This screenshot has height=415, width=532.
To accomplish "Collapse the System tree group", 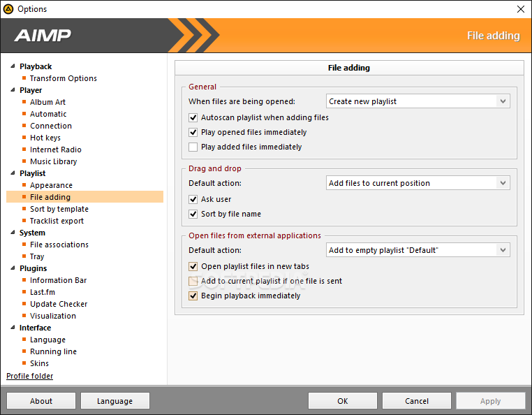I will coord(13,233).
